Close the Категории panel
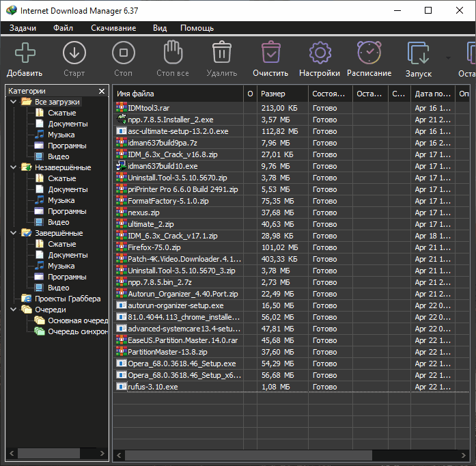 (x=102, y=91)
